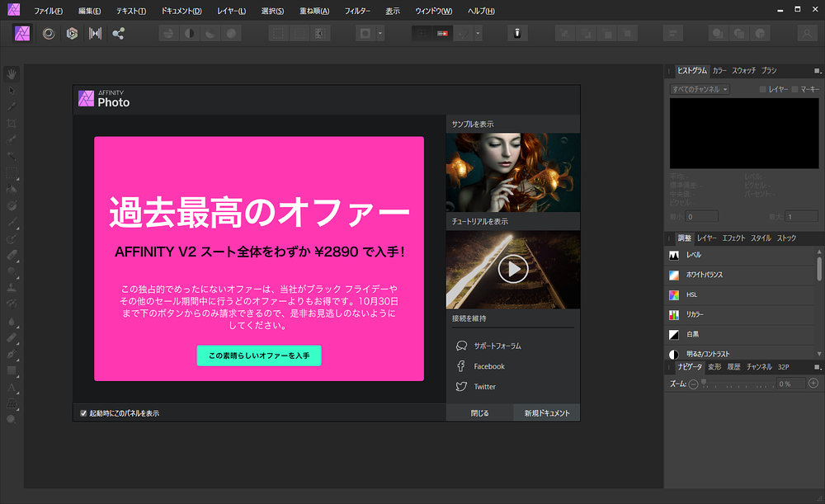The height and width of the screenshot is (504, 825).
Task: Open the histogram panel options menu
Action: pyautogui.click(x=817, y=70)
